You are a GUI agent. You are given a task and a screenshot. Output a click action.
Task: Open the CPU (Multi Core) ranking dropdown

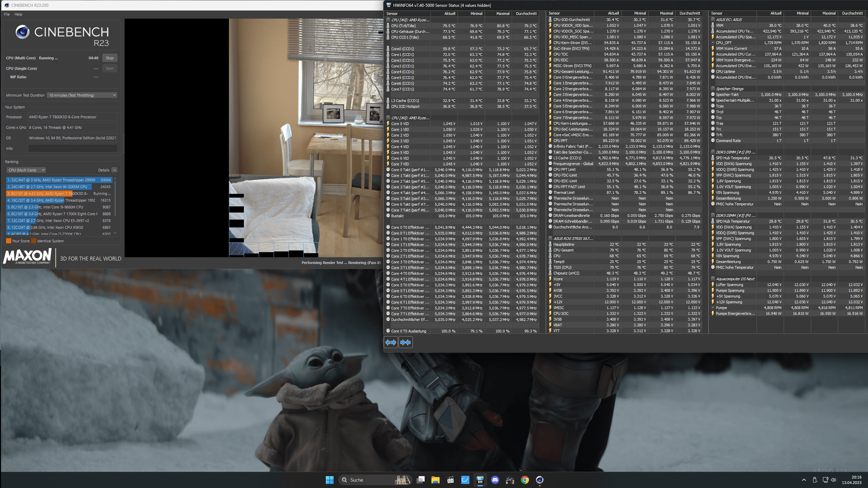26,170
